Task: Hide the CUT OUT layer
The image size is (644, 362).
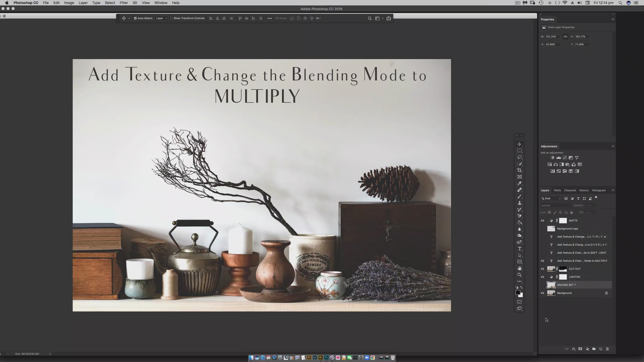Action: 542,269
